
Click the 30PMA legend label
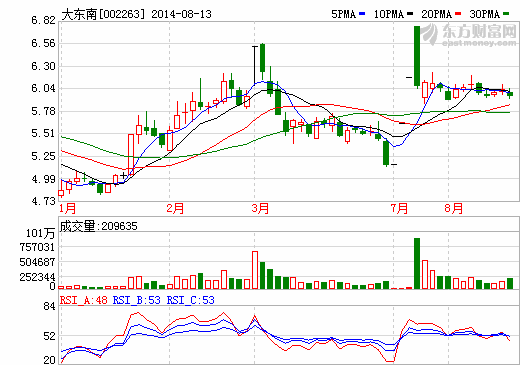[x=485, y=14]
